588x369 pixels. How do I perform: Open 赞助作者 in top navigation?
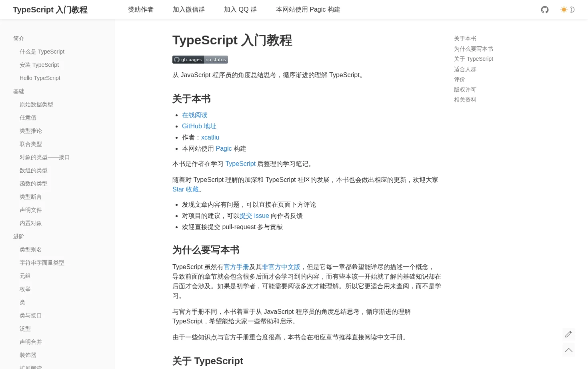(141, 10)
